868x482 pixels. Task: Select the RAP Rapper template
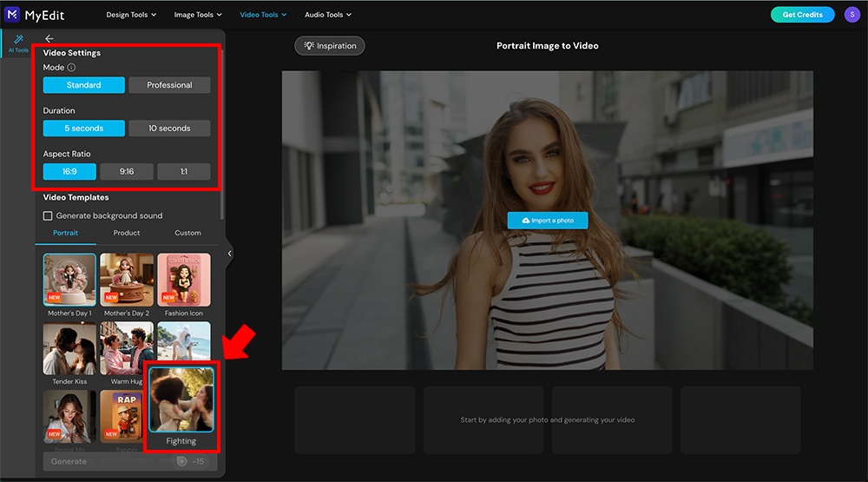click(x=122, y=417)
